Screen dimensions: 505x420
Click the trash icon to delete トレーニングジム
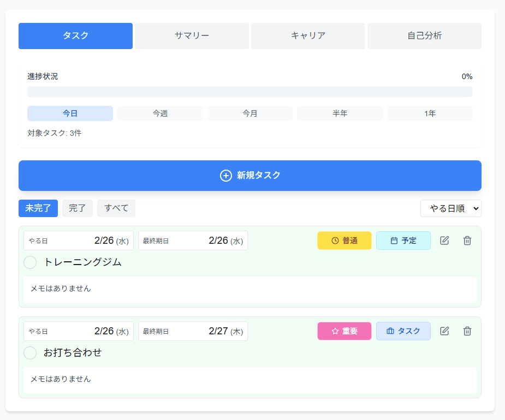467,240
